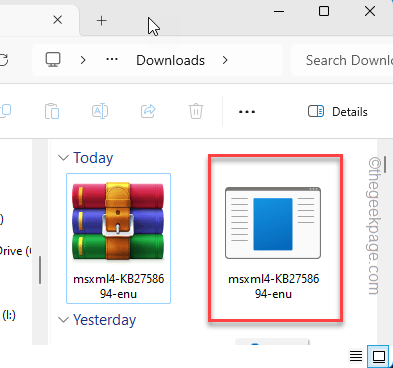Image resolution: width=393 pixels, height=368 pixels.
Task: Click the Refresh icon beside address bar
Action: [x=3, y=60]
